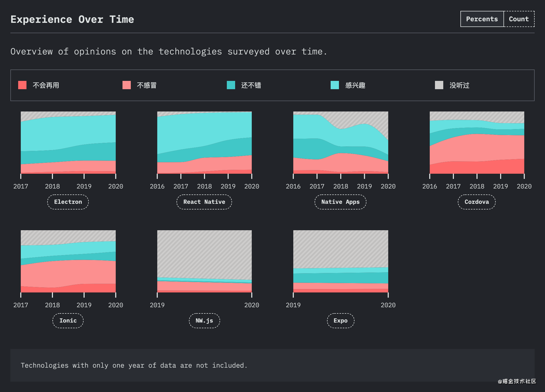Screen dimensions: 545x392
Task: Click the 感兴趣 legend label text
Action: point(355,85)
